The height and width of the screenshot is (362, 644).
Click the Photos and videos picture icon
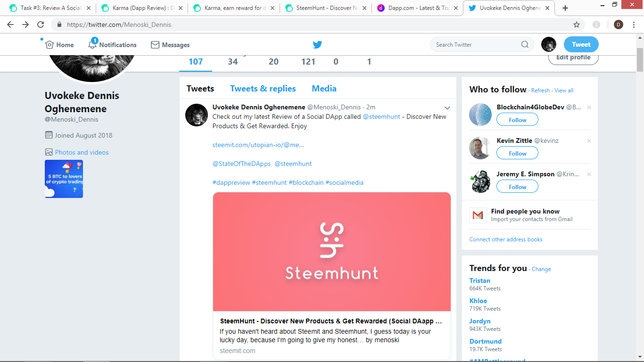[49, 152]
